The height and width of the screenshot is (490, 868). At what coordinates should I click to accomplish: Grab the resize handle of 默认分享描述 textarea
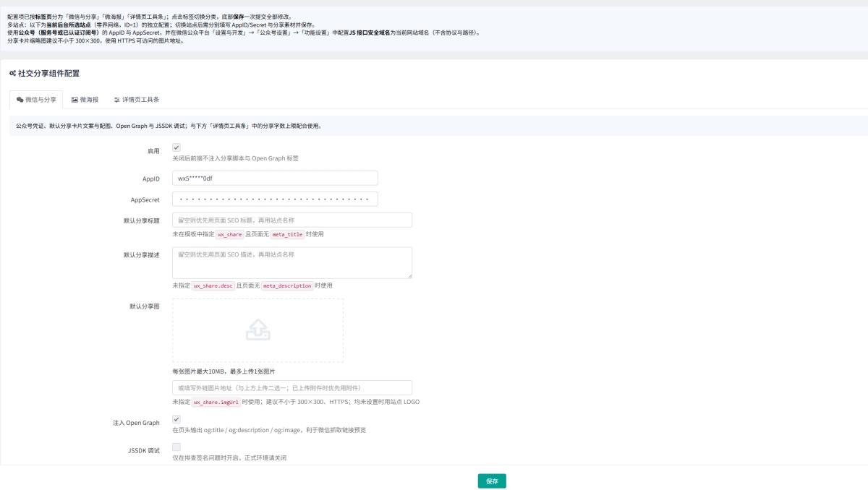[x=409, y=275]
